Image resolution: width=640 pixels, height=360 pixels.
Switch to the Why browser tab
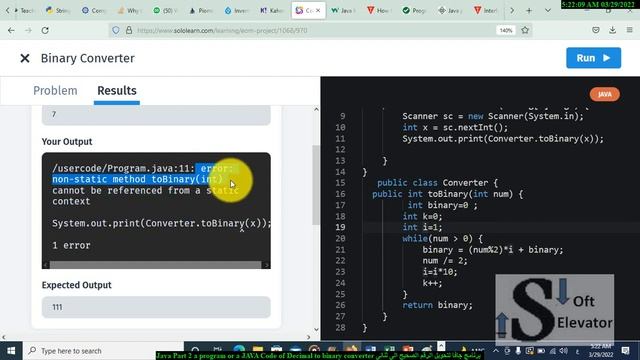pos(129,11)
